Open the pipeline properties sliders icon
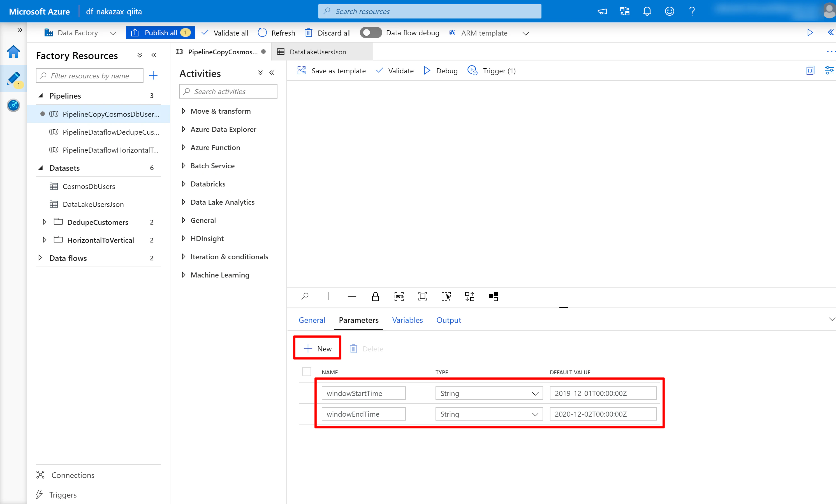This screenshot has height=504, width=836. coord(829,71)
